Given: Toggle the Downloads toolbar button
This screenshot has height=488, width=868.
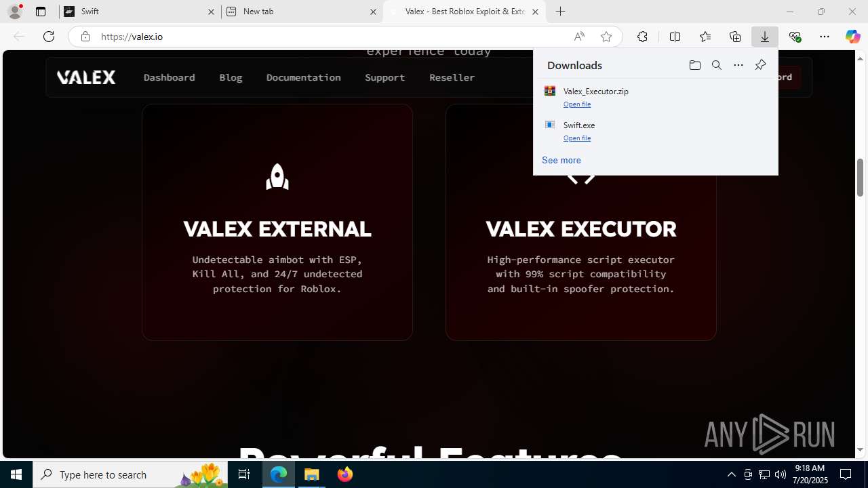Looking at the screenshot, I should coord(765,37).
